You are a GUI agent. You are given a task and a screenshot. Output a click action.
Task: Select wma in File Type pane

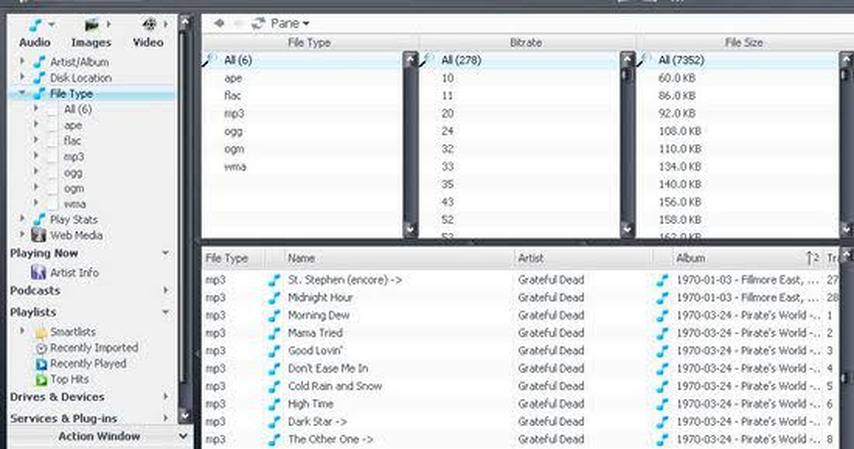click(x=235, y=167)
